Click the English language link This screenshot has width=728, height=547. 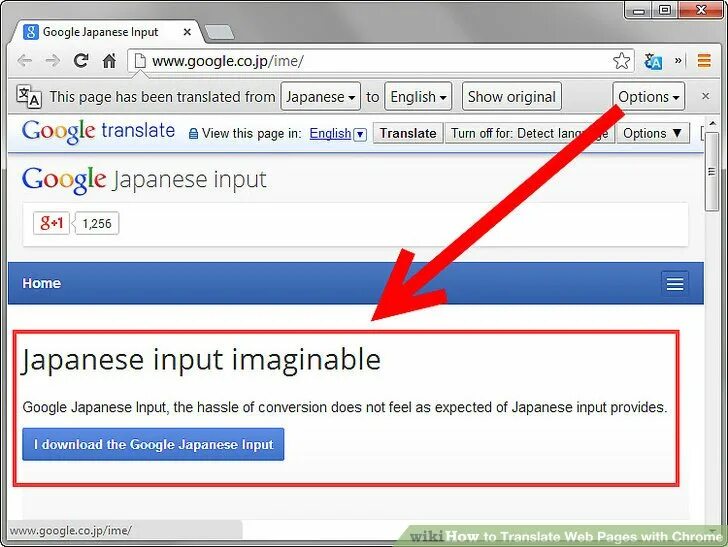pyautogui.click(x=330, y=134)
